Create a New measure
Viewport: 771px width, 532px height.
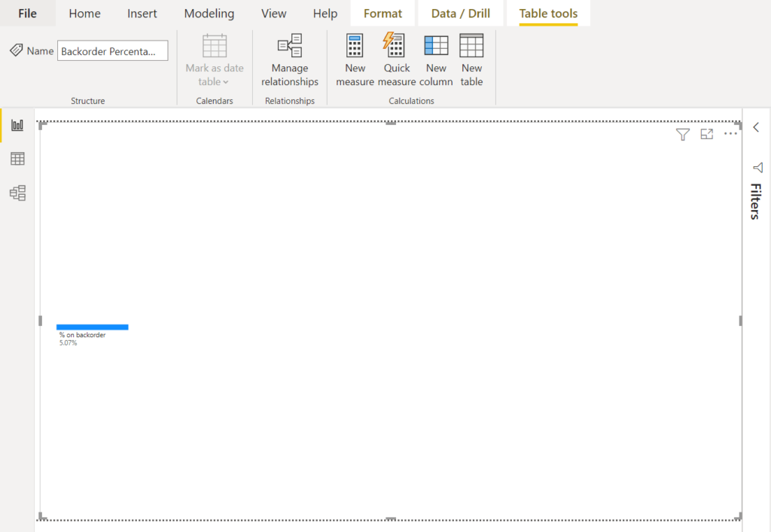(x=355, y=59)
